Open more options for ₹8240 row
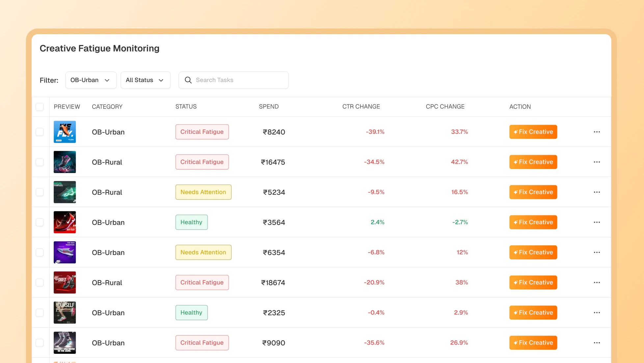 pos(597,132)
